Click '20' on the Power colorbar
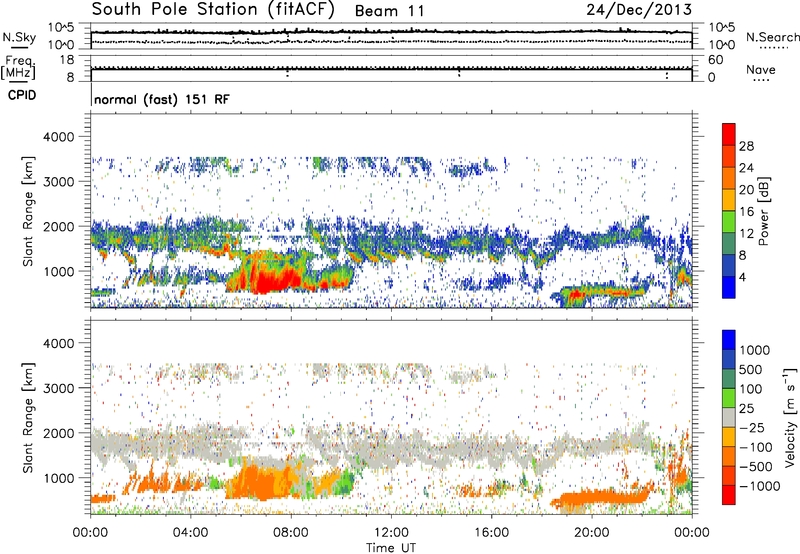800x554 pixels. (x=746, y=190)
